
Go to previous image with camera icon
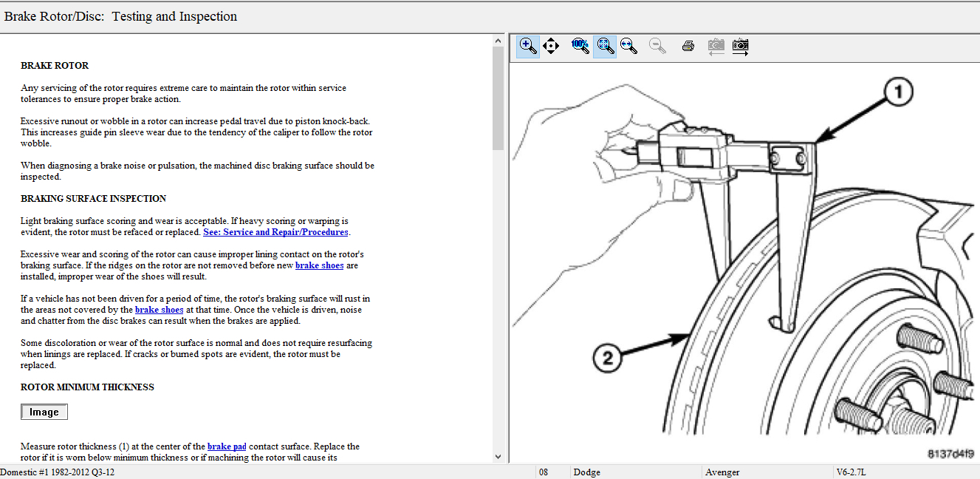[x=715, y=46]
